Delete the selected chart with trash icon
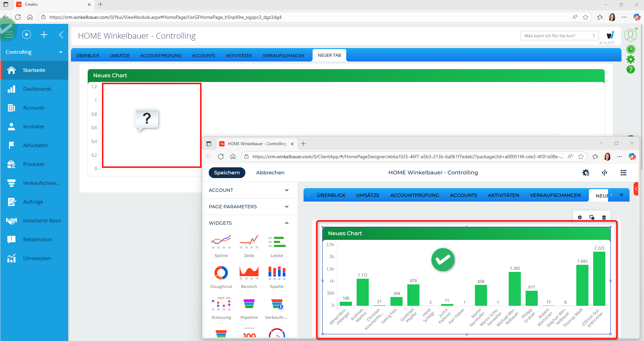The height and width of the screenshot is (341, 644). click(x=604, y=217)
